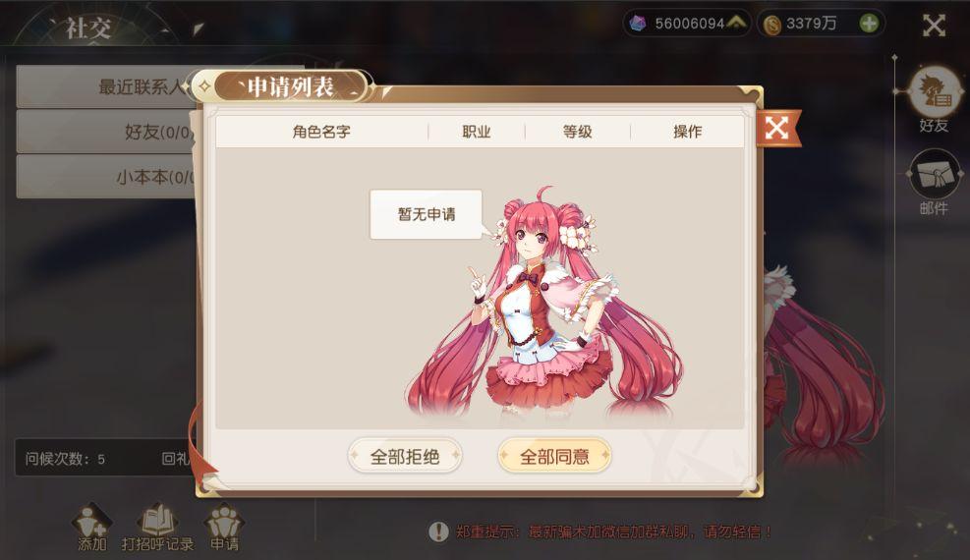Screen dimensions: 970x560
Task: Click the 全部拒绝 button
Action: (405, 456)
